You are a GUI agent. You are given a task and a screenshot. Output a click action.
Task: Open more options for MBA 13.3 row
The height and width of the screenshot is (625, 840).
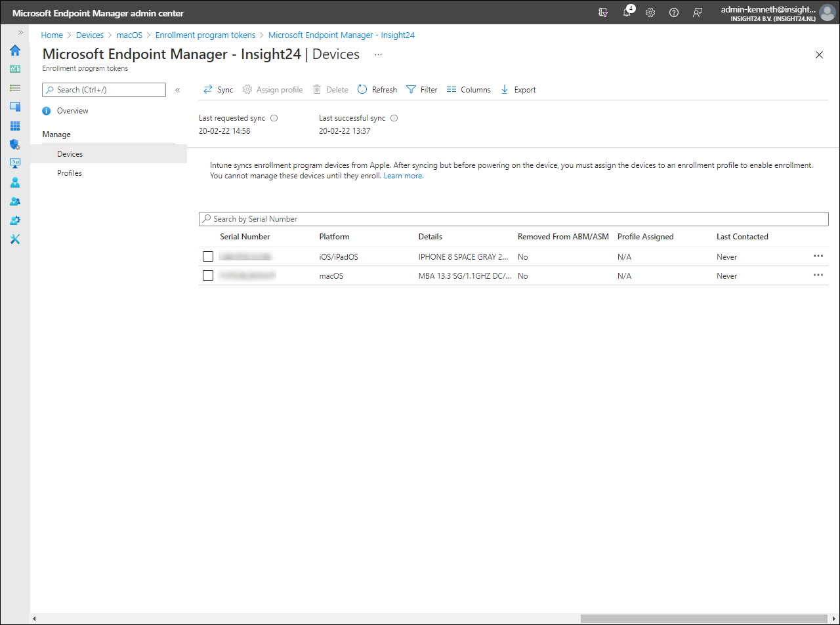pos(818,275)
